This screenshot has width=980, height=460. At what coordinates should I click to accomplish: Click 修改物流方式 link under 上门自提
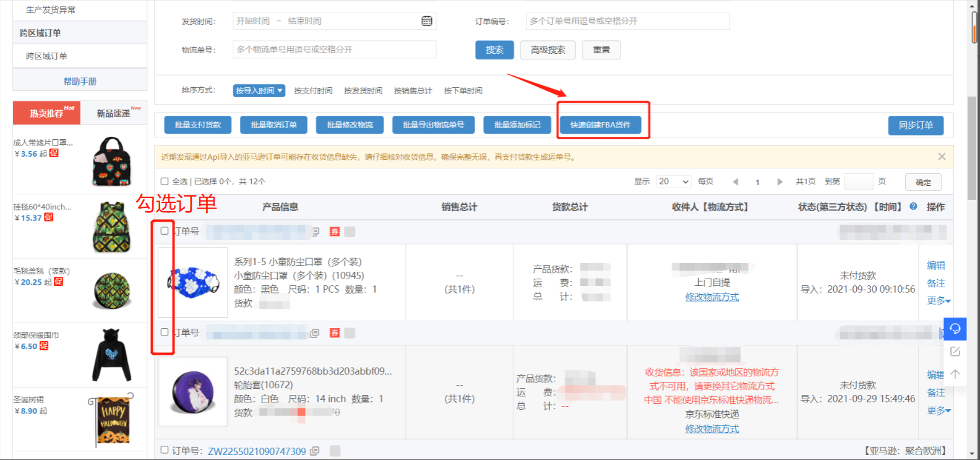[x=711, y=297]
